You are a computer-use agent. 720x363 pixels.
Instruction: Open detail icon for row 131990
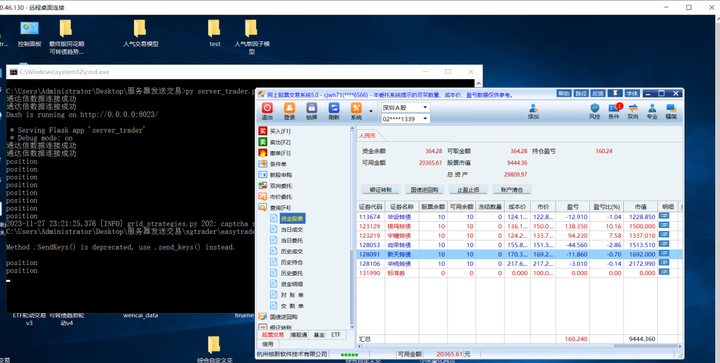[x=664, y=272]
